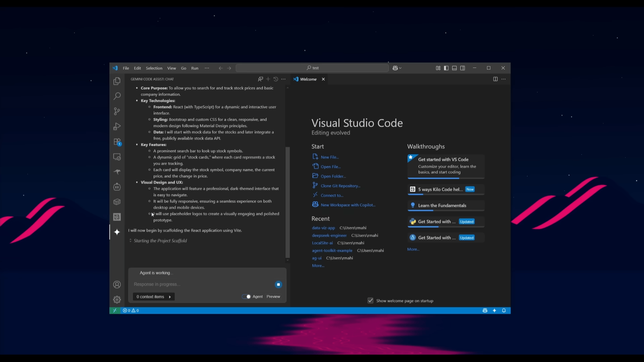Open the Accounts menu icon
644x362 pixels.
point(117,285)
